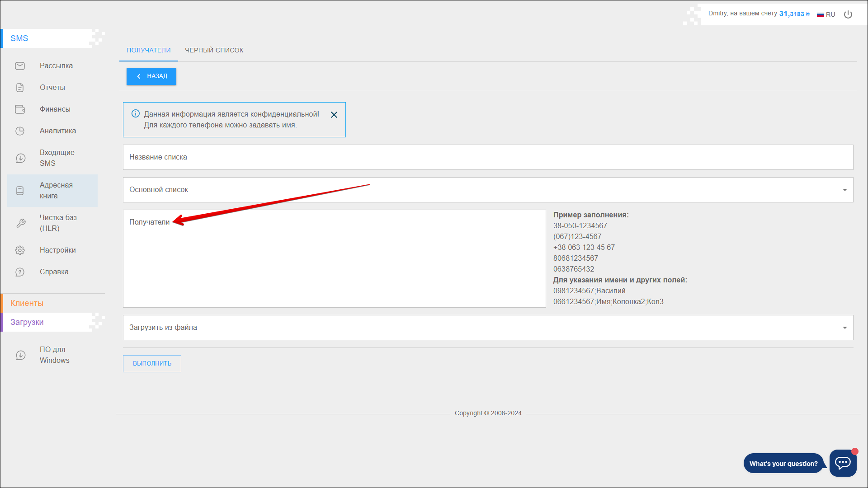Select the Чистка баз wrench icon
Screen dimensions: 868x488
pyautogui.click(x=20, y=223)
